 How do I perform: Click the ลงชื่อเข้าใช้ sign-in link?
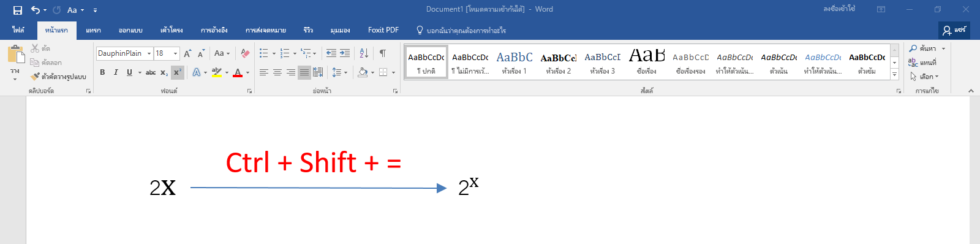(839, 9)
